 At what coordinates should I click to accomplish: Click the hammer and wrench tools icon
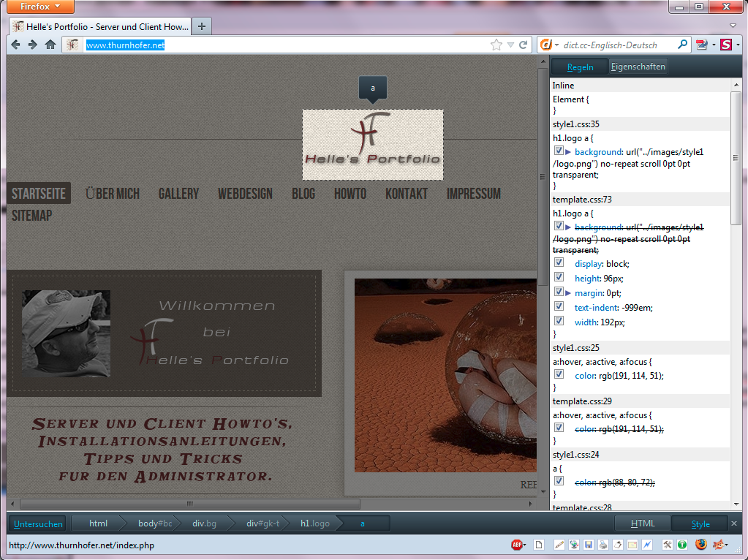[668, 545]
